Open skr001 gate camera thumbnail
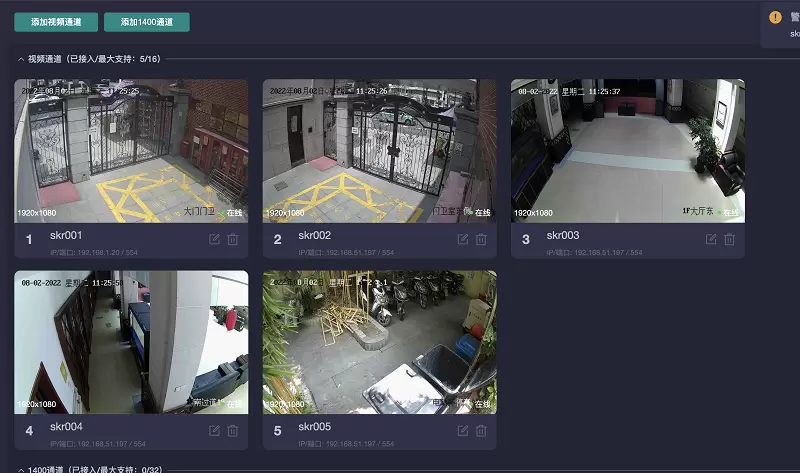The width and height of the screenshot is (800, 473). [131, 150]
